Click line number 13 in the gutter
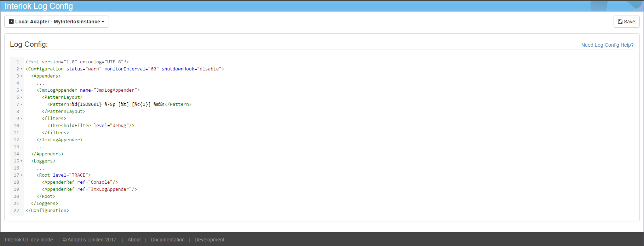644x246 pixels. pos(16,147)
